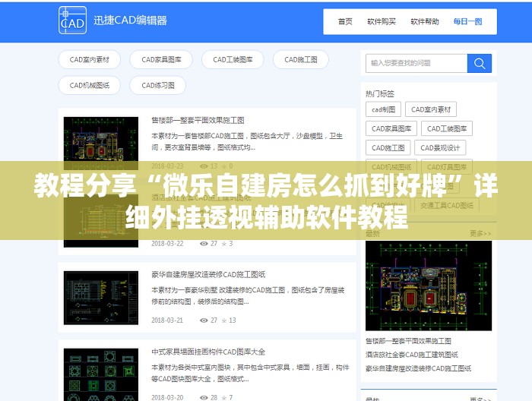Image resolution: width=532 pixels, height=401 pixels.
Task: Open thumbnail of 豪华自建房屋改造 article
Action: (x=101, y=298)
